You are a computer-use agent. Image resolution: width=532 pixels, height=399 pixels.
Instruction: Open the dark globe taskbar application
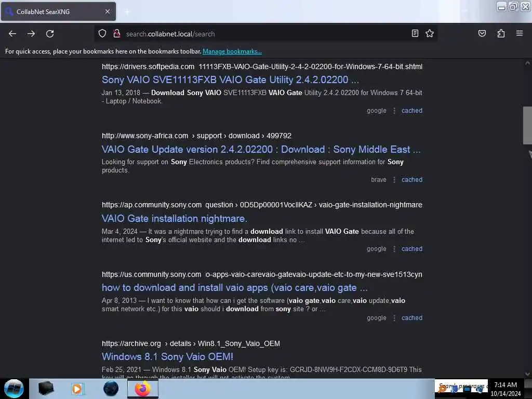pyautogui.click(x=111, y=389)
